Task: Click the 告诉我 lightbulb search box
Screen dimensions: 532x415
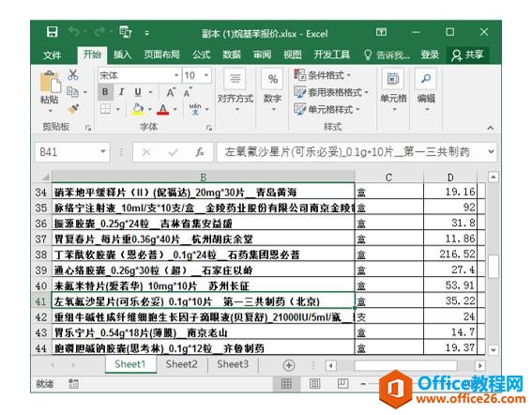Action: tap(387, 54)
